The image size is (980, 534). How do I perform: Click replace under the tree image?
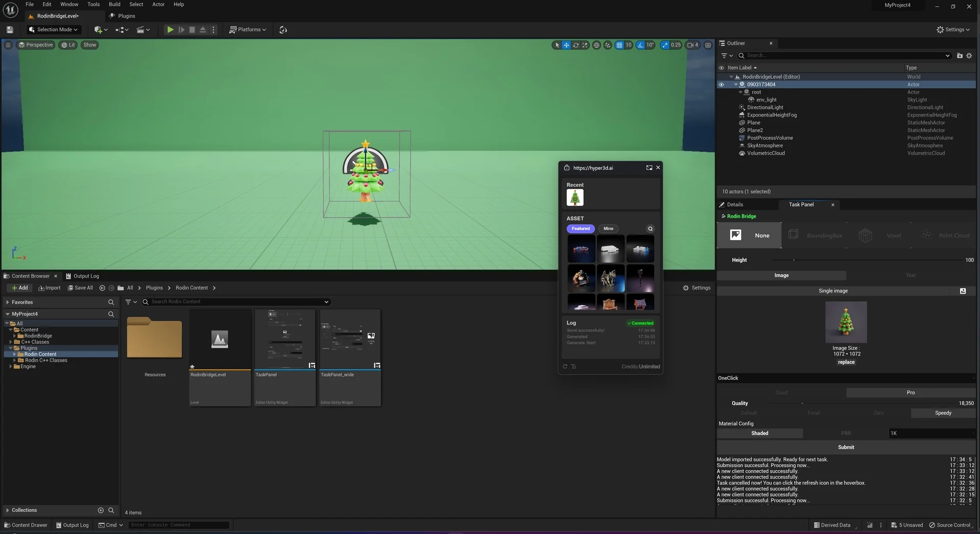[x=846, y=362]
